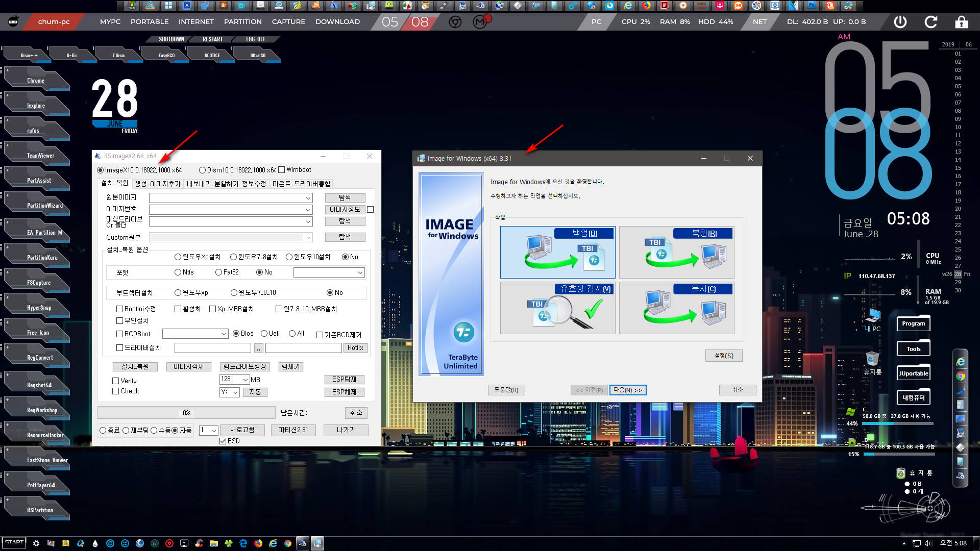This screenshot has width=980, height=551.
Task: Click the Chrome circle icon in top bar
Action: point(455,22)
